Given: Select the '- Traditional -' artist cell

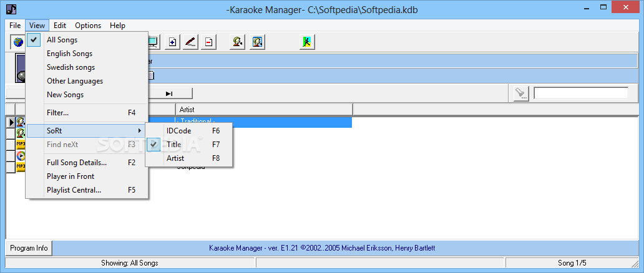Looking at the screenshot, I should pos(264,121).
